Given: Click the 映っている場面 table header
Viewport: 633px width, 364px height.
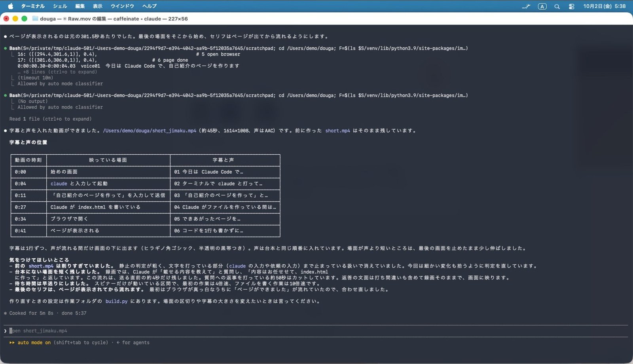Looking at the screenshot, I should [x=108, y=160].
